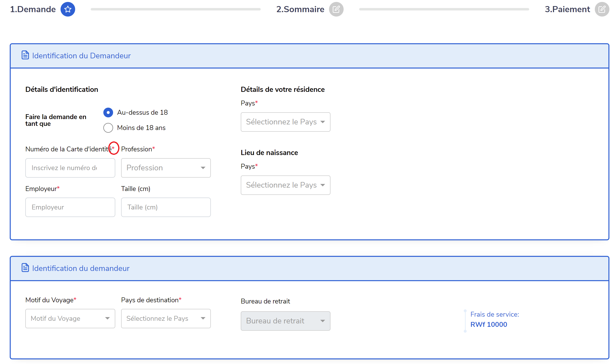
Task: Click the edit icon beside 2.Sommaire
Action: tap(336, 9)
